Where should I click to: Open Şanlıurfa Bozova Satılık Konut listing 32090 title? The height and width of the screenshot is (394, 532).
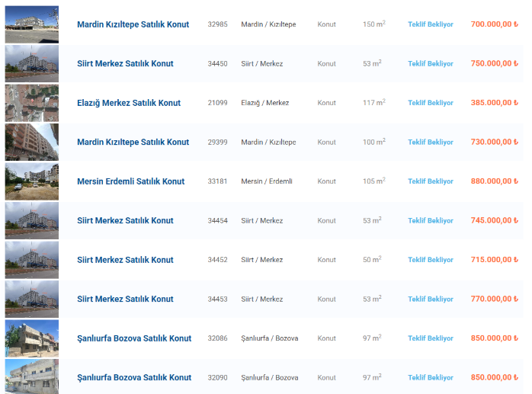(x=134, y=377)
